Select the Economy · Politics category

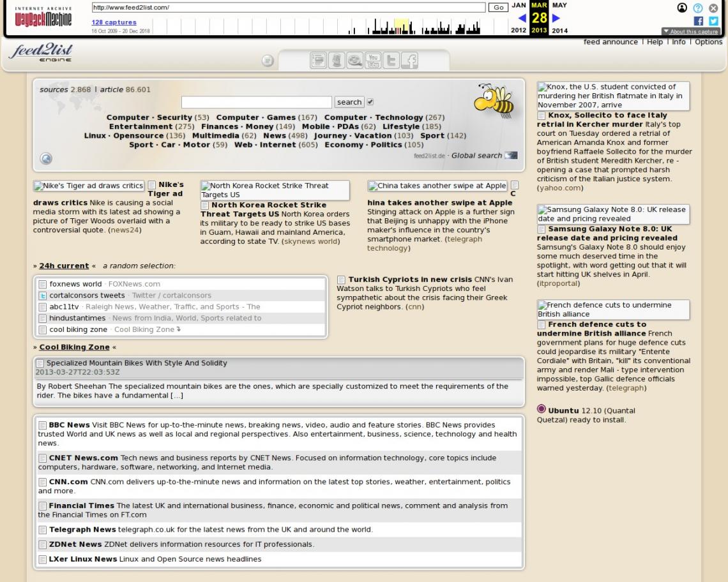pyautogui.click(x=363, y=145)
